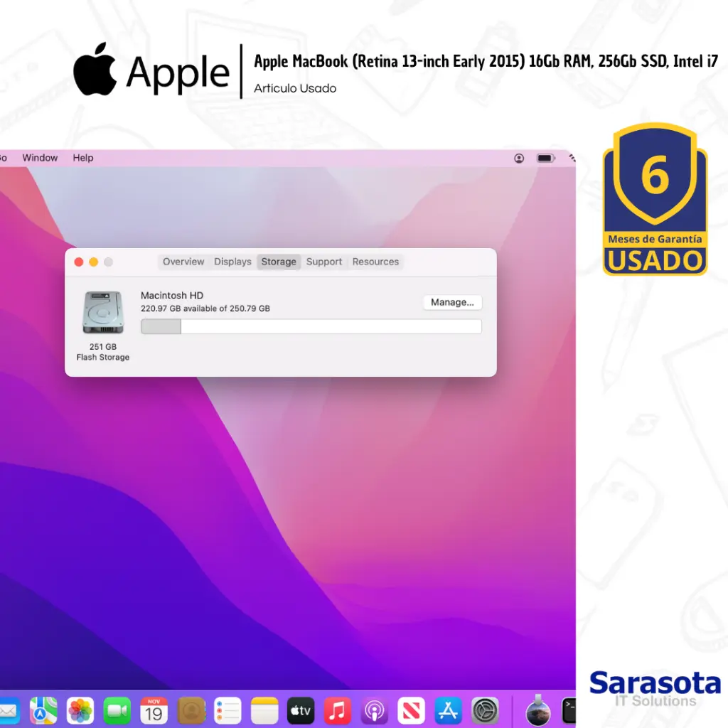Screen dimensions: 728x728
Task: Open Maps from the dock
Action: tap(43, 710)
